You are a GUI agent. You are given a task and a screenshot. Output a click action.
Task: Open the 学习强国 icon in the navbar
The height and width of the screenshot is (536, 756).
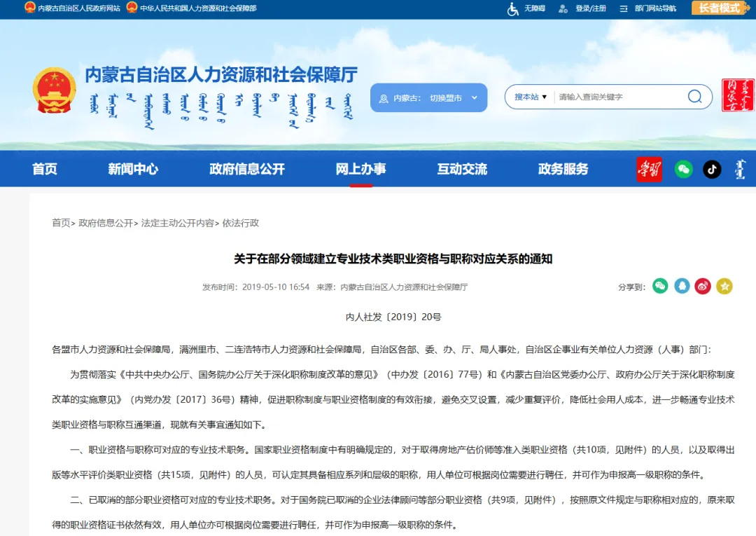pos(649,169)
